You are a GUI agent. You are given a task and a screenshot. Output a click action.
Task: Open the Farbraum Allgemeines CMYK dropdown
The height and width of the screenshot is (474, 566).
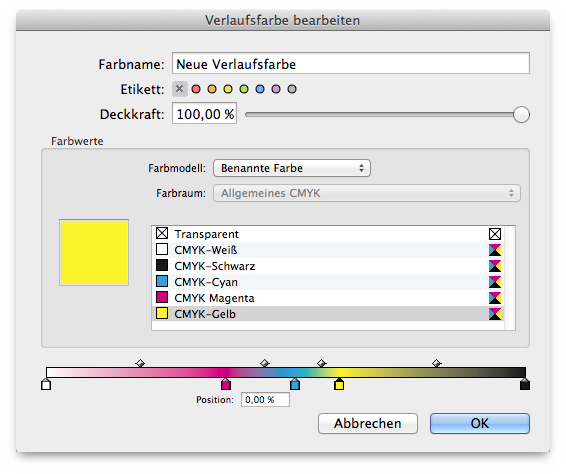[x=367, y=193]
